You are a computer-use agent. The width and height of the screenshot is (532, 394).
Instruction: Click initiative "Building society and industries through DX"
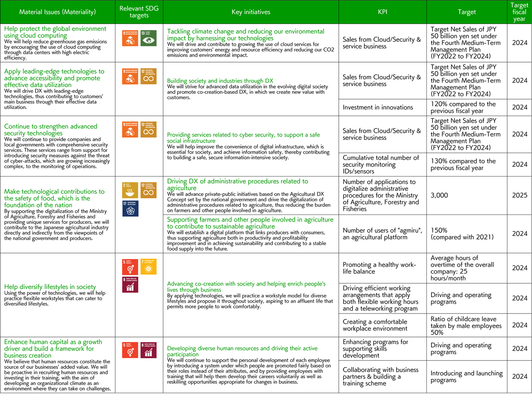tap(220, 81)
